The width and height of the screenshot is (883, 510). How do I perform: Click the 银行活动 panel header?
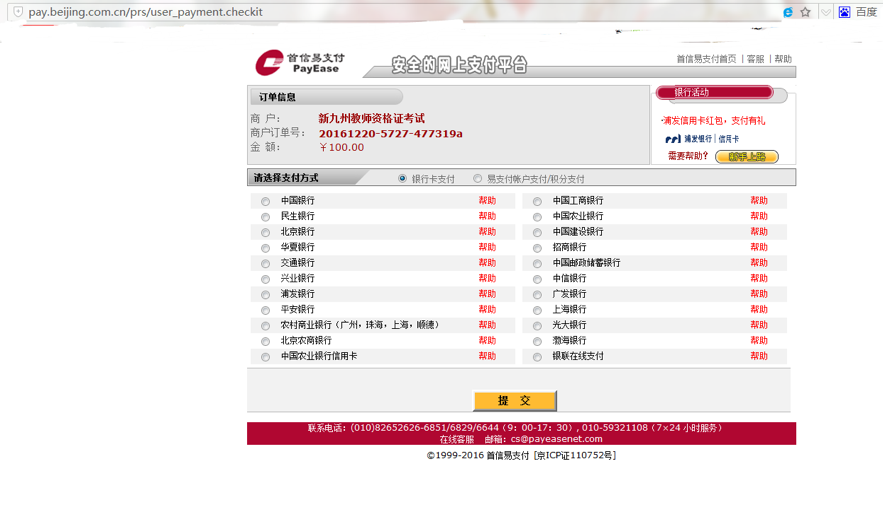pyautogui.click(x=715, y=92)
